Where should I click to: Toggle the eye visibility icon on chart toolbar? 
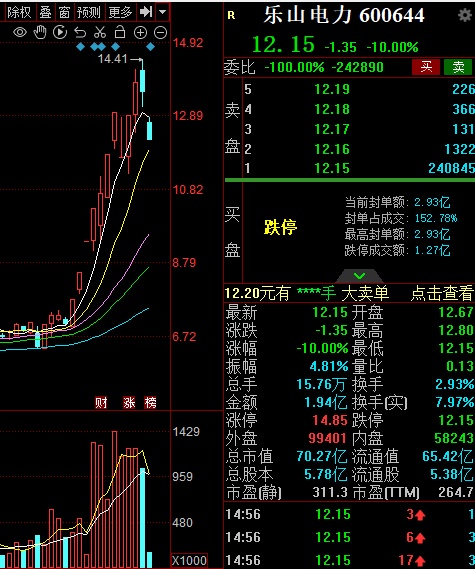tap(20, 33)
